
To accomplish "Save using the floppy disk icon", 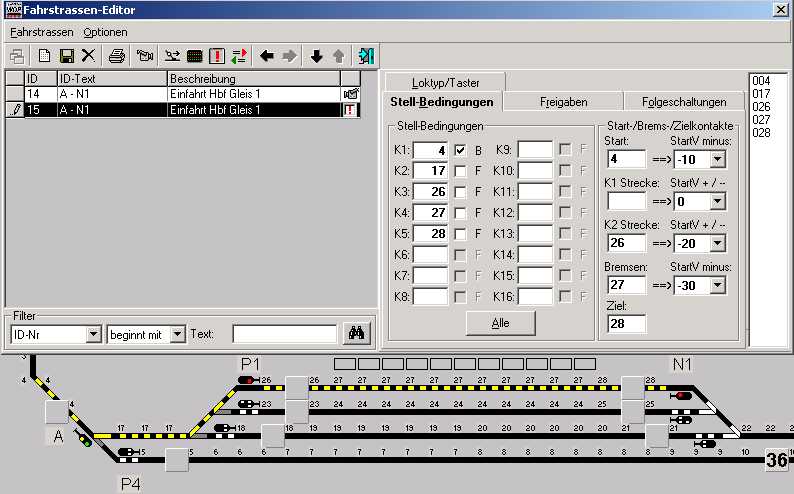I will coord(67,56).
